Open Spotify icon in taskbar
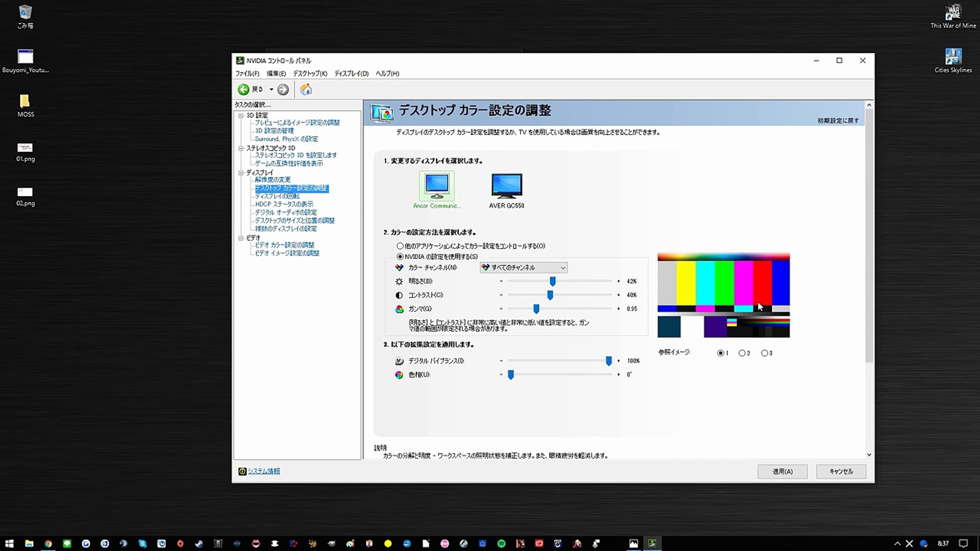 (x=501, y=544)
